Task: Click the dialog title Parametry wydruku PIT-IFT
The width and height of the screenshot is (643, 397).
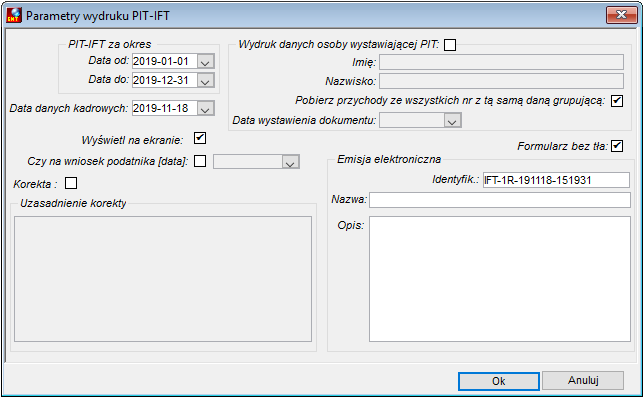Action: [x=98, y=16]
